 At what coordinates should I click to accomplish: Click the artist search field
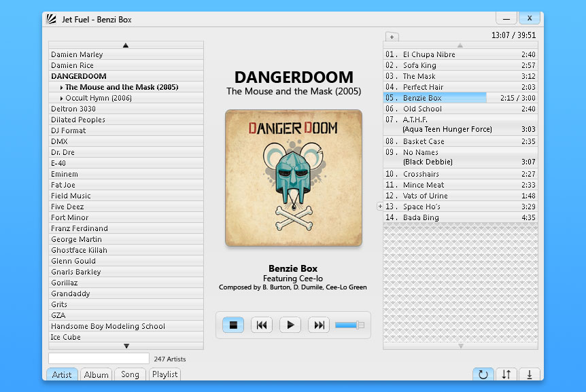(x=99, y=359)
